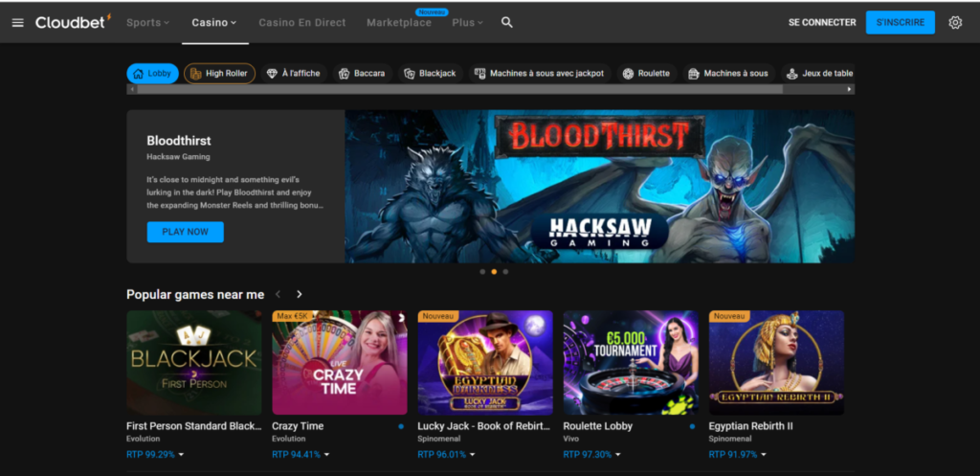Click the Bloodthirst Hacksaw banner image

599,187
